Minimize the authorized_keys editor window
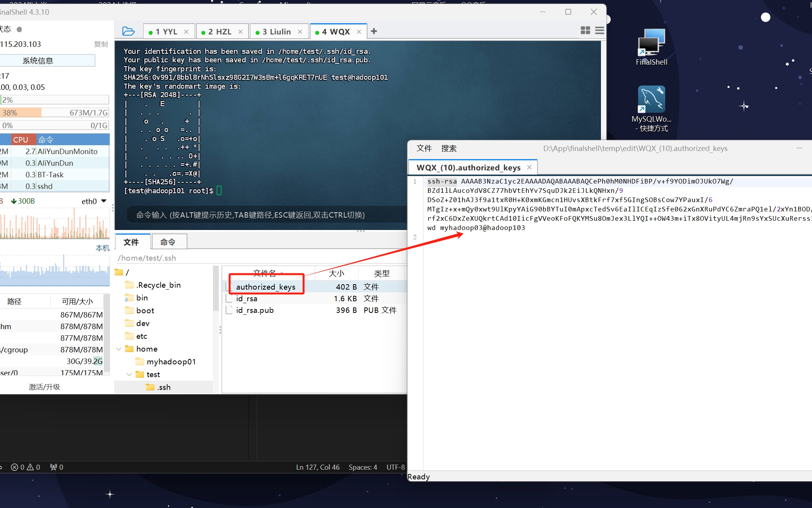This screenshot has width=812, height=508. coord(799,148)
